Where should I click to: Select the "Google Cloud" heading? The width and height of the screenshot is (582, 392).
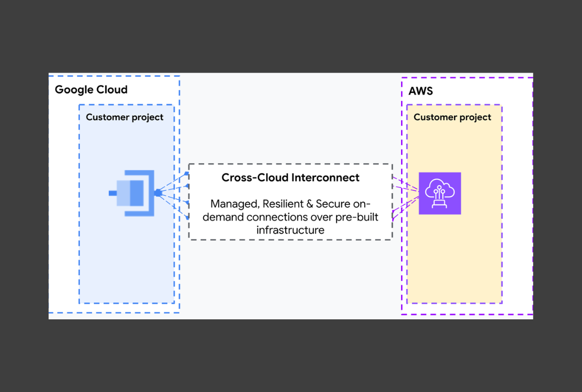pyautogui.click(x=91, y=90)
